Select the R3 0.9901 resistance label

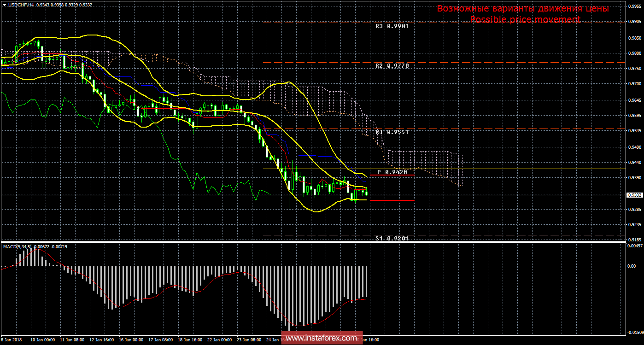click(x=392, y=26)
